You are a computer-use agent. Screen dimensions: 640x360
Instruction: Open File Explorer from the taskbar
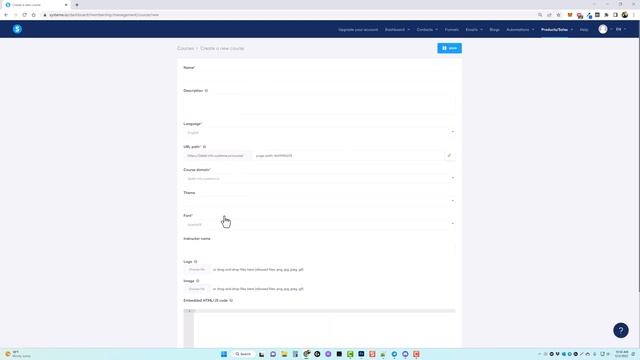coord(284,354)
